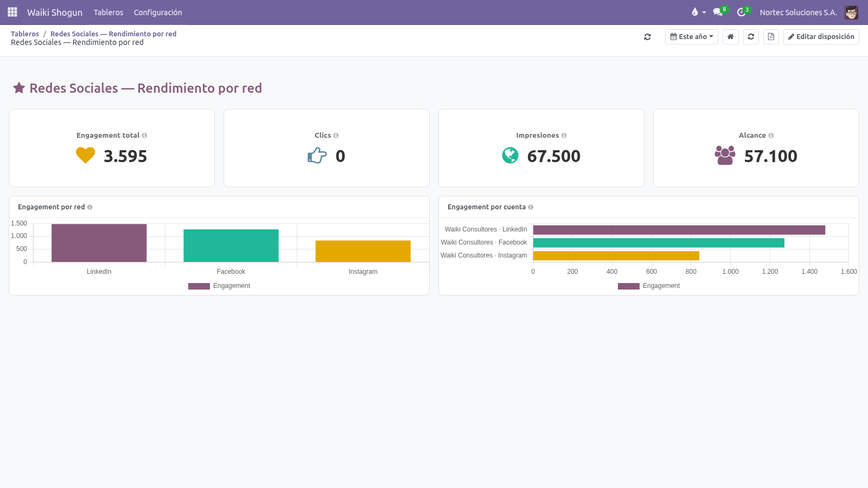The width and height of the screenshot is (868, 488).
Task: Click the reload button next to home icon
Action: coord(751,37)
